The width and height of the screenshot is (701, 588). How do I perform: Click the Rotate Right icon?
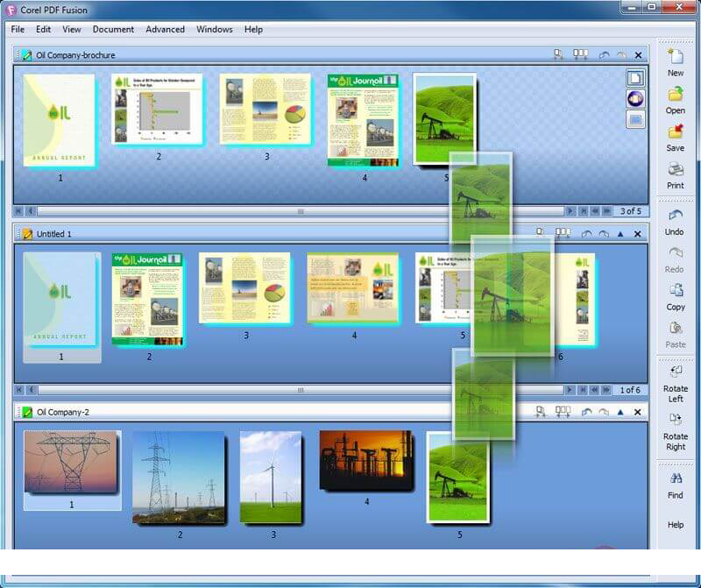point(675,420)
